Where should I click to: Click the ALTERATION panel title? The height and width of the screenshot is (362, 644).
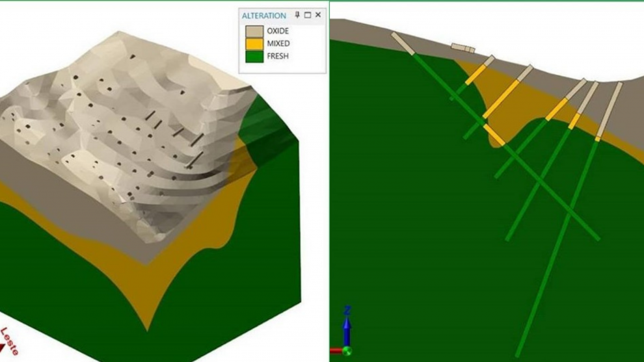(264, 16)
